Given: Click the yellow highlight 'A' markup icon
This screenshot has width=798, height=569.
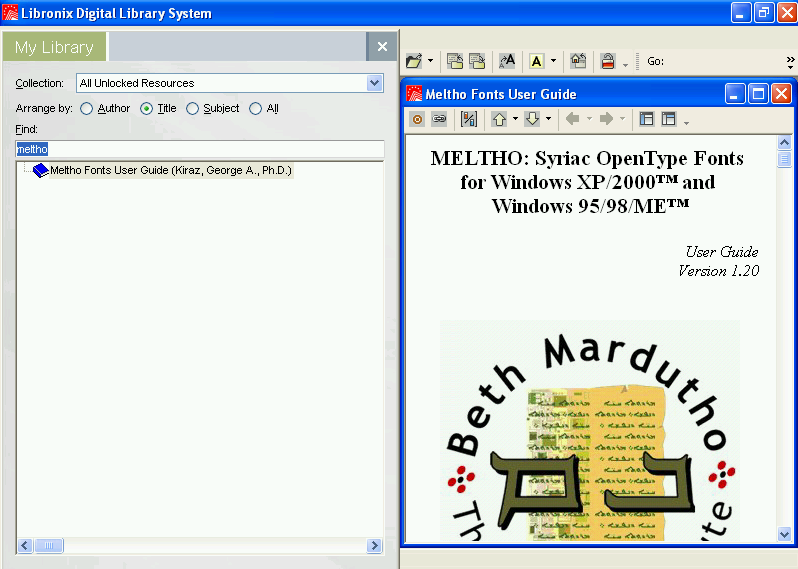Looking at the screenshot, I should coord(536,61).
